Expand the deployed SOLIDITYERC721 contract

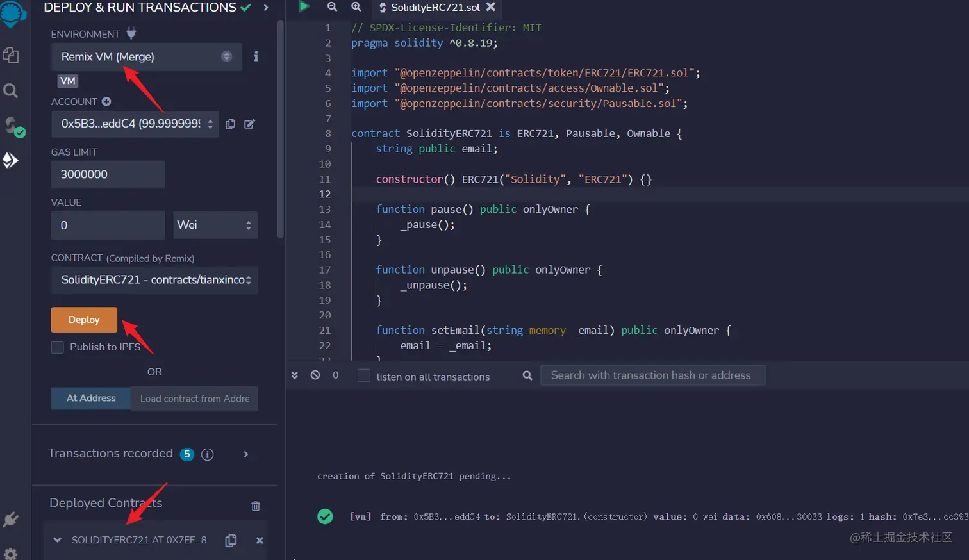coord(58,540)
